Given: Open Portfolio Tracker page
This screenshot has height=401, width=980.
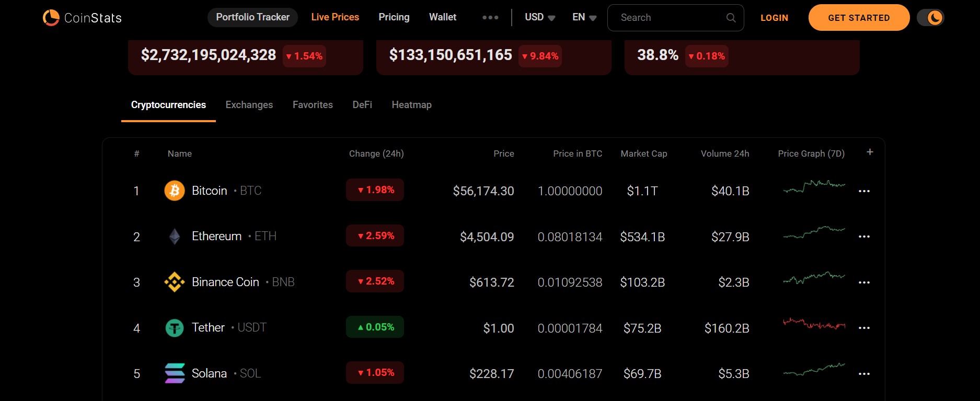Looking at the screenshot, I should (x=253, y=17).
